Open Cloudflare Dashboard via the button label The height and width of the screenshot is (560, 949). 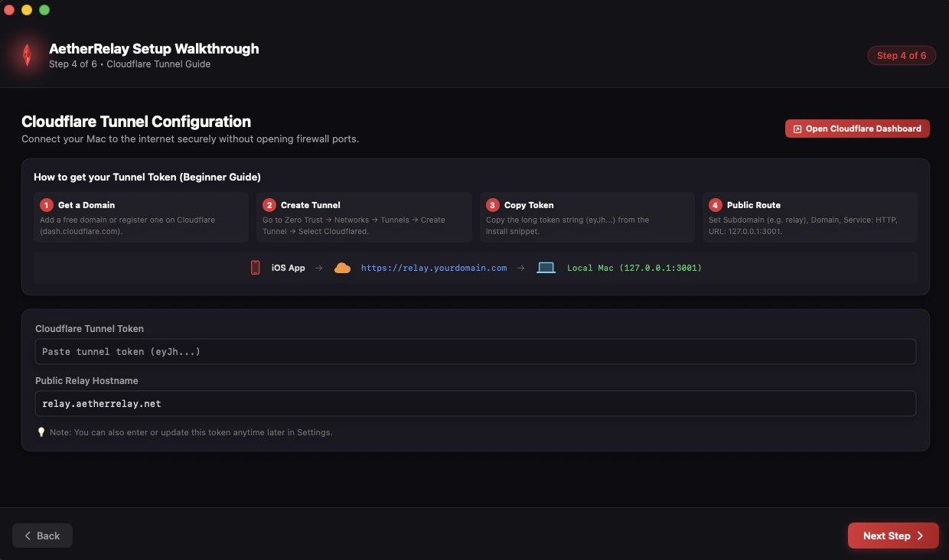click(x=863, y=129)
